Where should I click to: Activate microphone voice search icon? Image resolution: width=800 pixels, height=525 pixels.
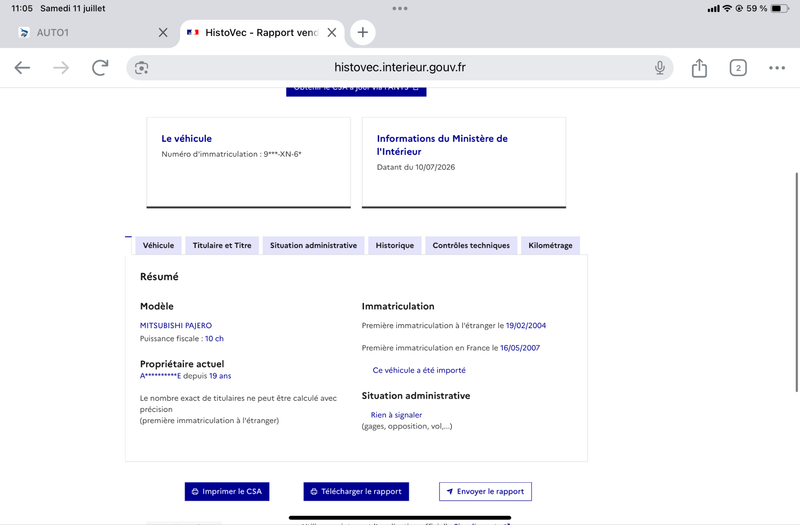[x=660, y=68]
